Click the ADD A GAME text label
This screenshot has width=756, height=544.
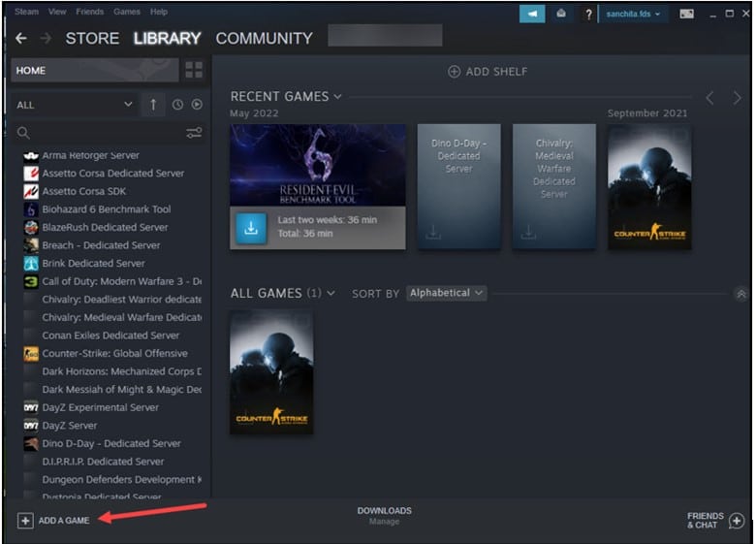point(64,521)
